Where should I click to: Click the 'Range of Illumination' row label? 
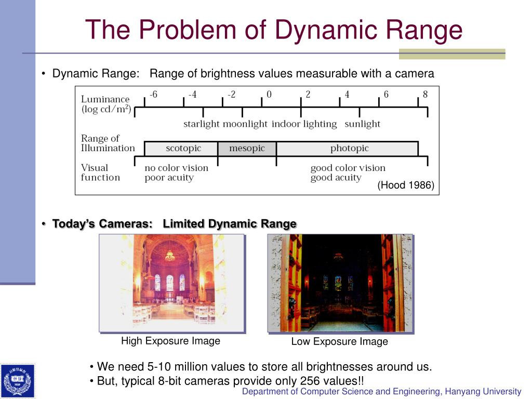click(108, 143)
